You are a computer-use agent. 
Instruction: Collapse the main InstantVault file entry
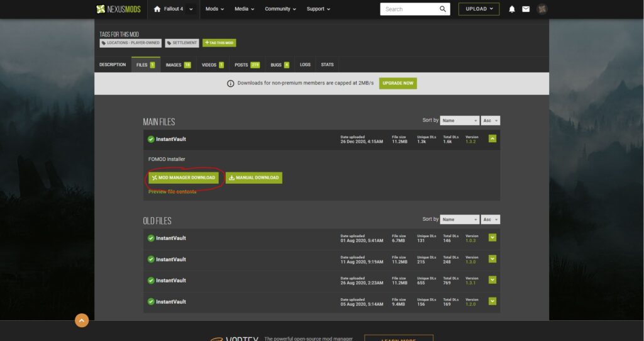pyautogui.click(x=492, y=139)
